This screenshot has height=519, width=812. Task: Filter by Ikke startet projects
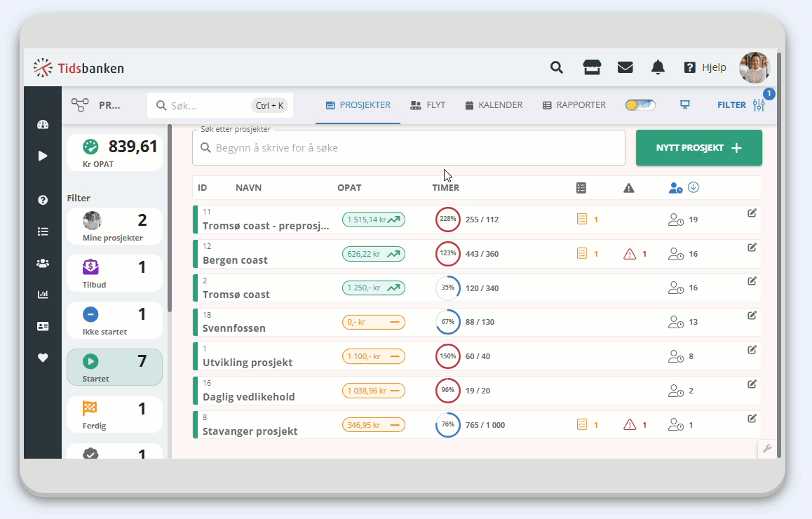114,321
